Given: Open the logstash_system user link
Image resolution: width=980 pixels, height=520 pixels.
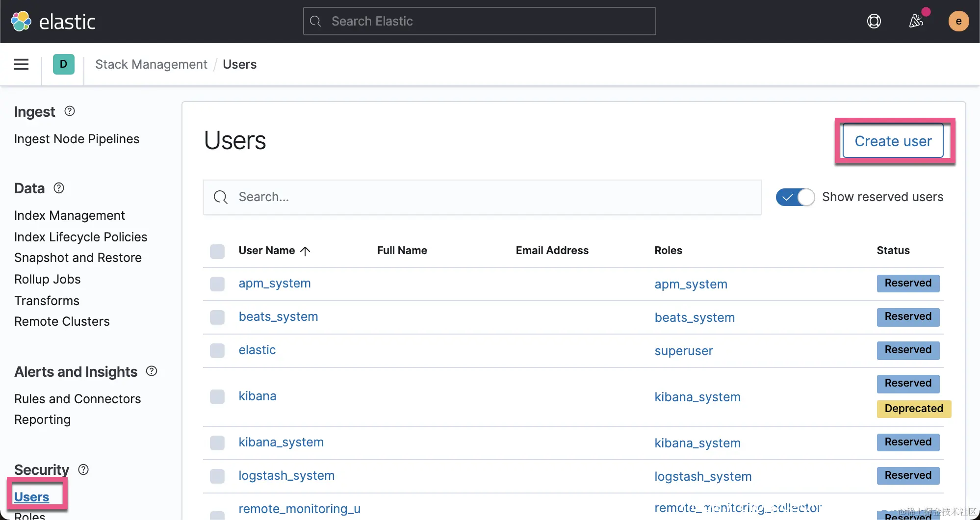Looking at the screenshot, I should tap(287, 475).
